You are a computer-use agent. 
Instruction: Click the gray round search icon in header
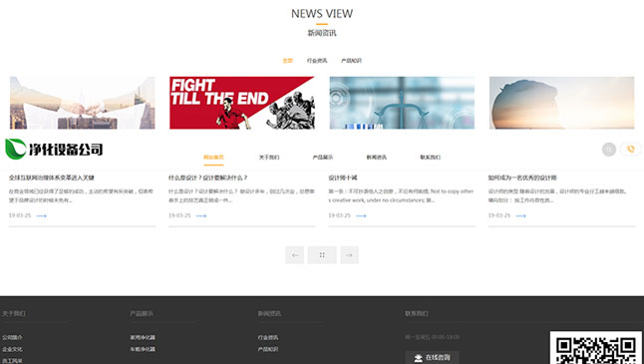point(609,150)
